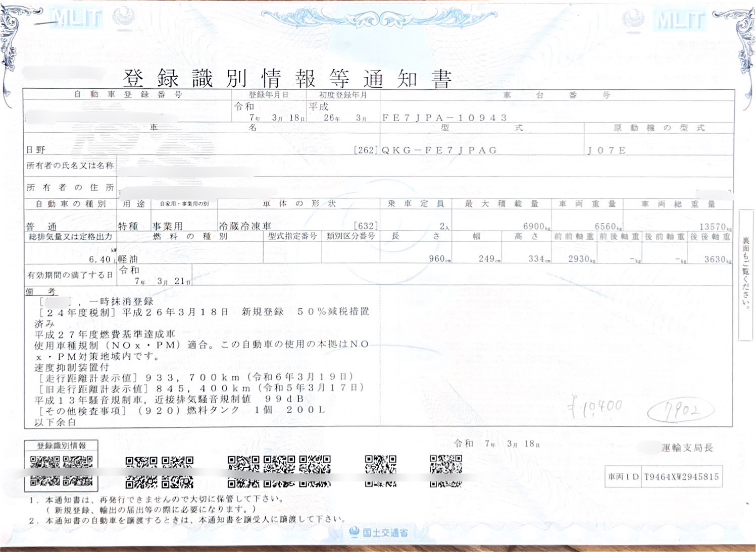Select the body shape 冷蔵冷凍車

tap(245, 226)
